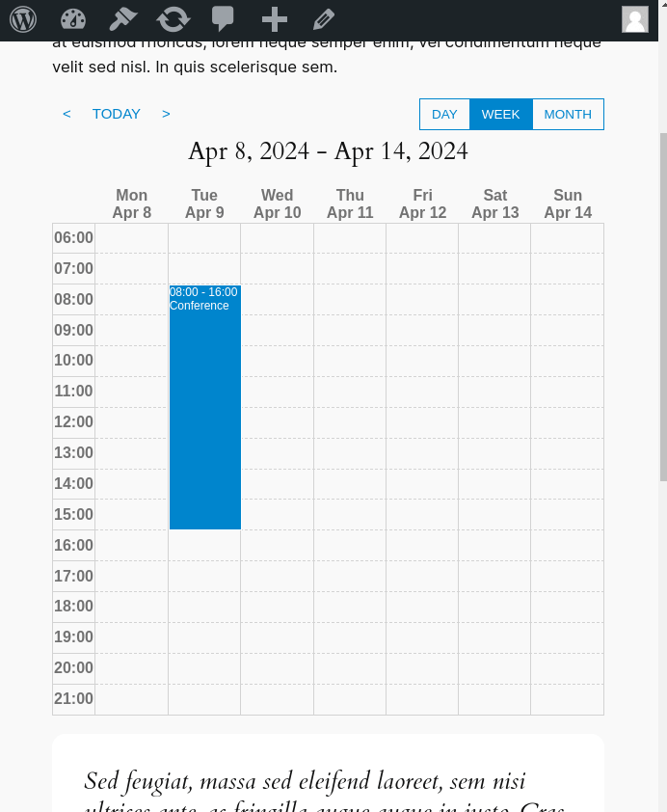Screen dimensions: 667x812
Task: Select the Sun Apr 14 column header
Action: click(x=568, y=203)
